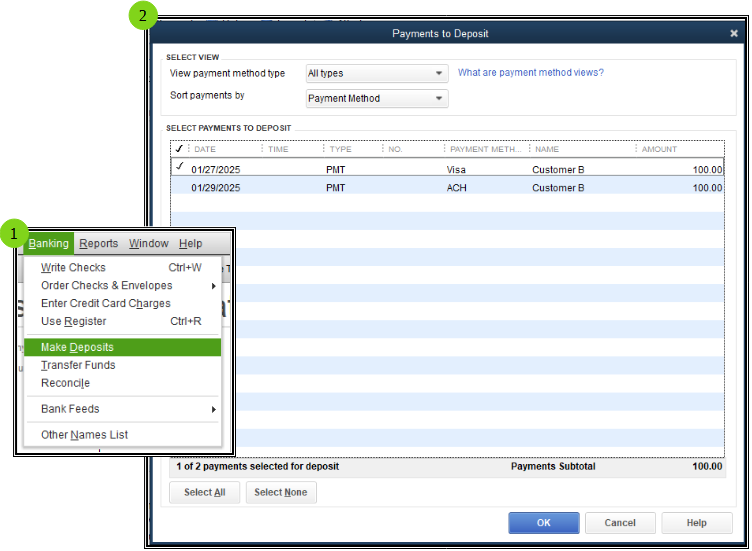Open the Banking menu
The image size is (752, 551).
(48, 244)
